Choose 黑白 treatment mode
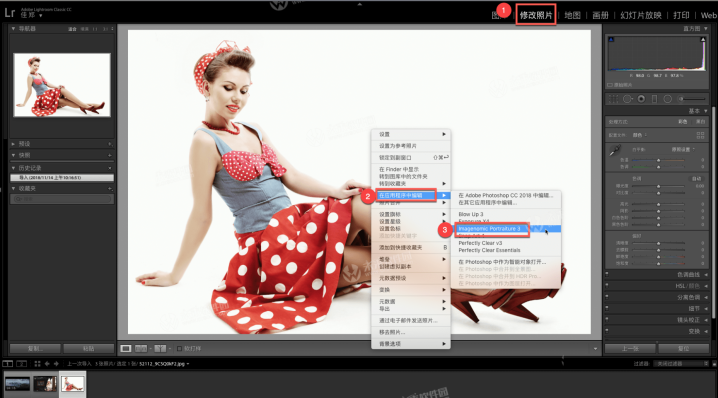 (x=701, y=122)
